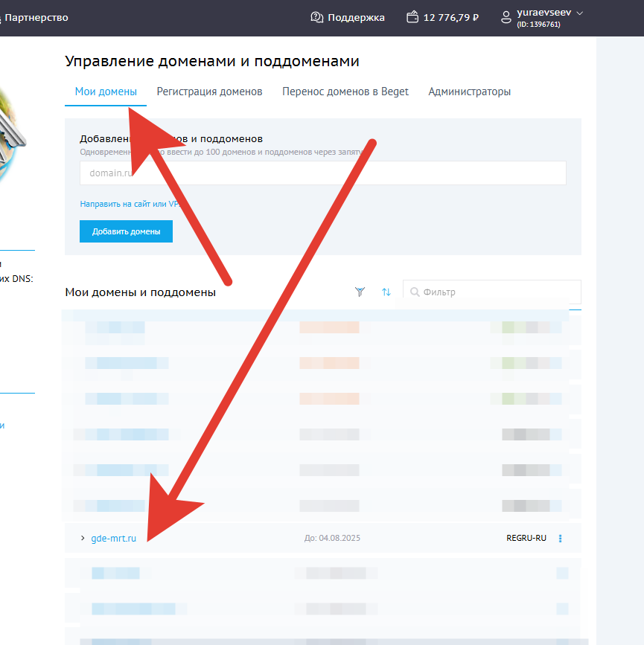Click the Направить на сайт или VPS link
This screenshot has height=645, width=644.
coord(130,204)
